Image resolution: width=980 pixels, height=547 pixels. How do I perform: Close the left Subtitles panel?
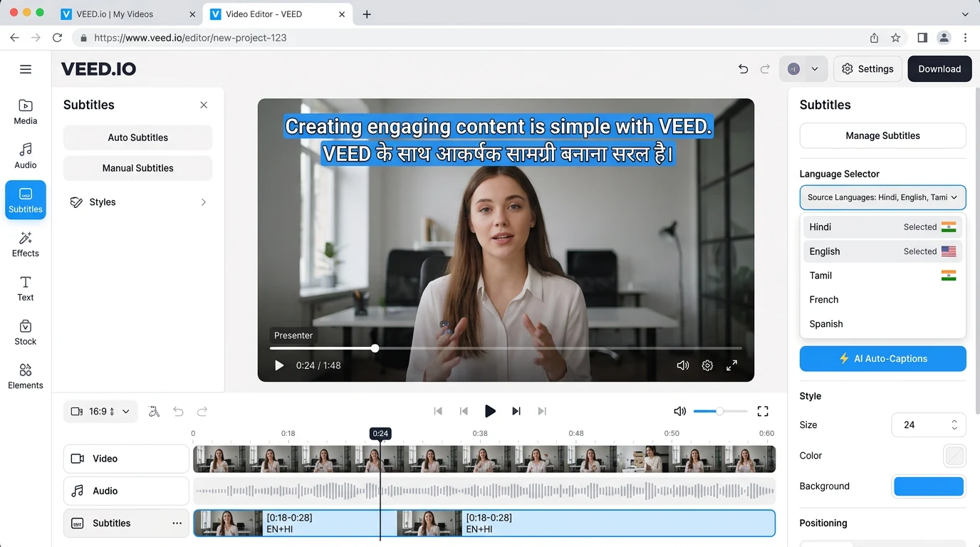[x=204, y=105]
